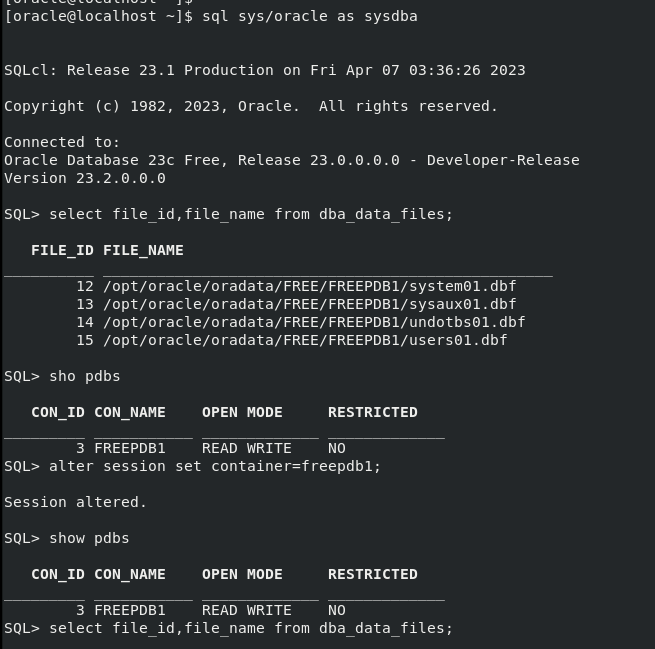Click the SQLcl Release 23.1 banner line
Viewport: 655px width, 649px height.
[x=265, y=70]
